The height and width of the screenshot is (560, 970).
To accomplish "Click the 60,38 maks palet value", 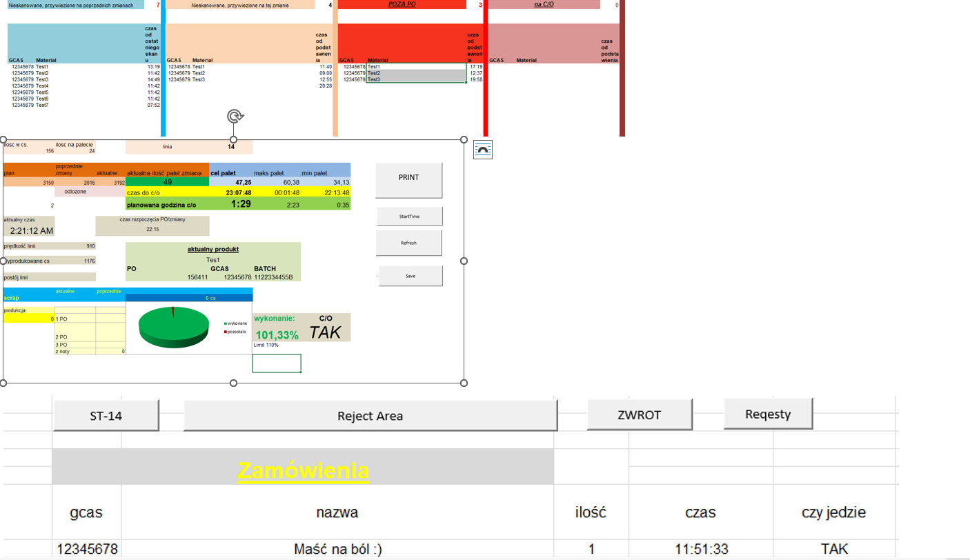I will tap(291, 182).
